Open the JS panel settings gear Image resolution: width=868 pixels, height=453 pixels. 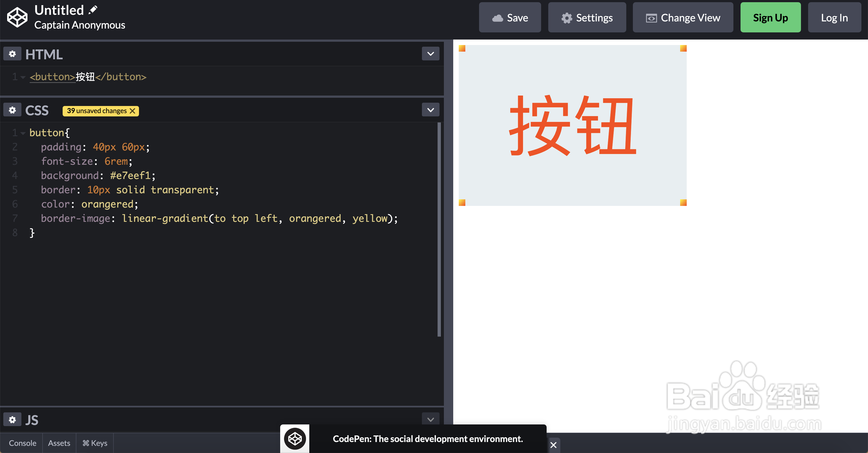pyautogui.click(x=12, y=419)
